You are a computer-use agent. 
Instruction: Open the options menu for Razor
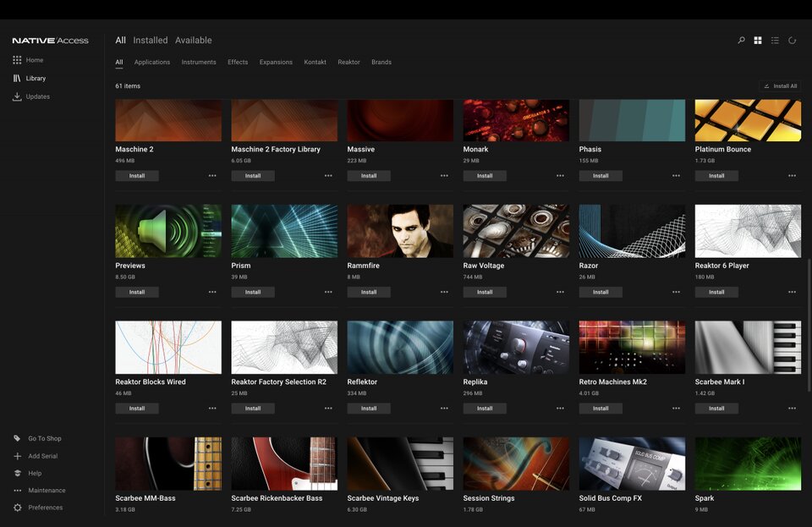pos(675,291)
